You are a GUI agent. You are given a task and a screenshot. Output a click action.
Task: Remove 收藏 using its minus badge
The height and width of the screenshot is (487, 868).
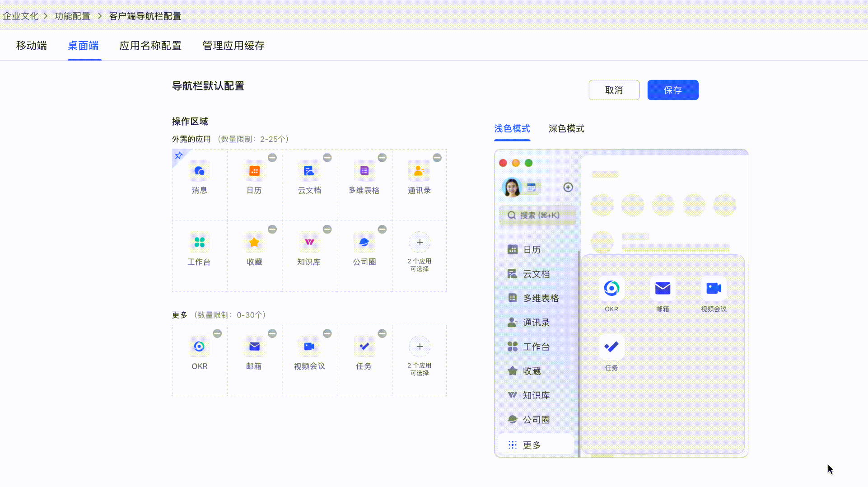click(272, 229)
